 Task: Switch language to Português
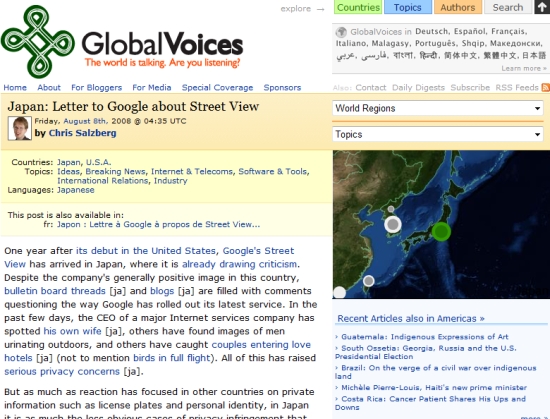click(x=435, y=43)
